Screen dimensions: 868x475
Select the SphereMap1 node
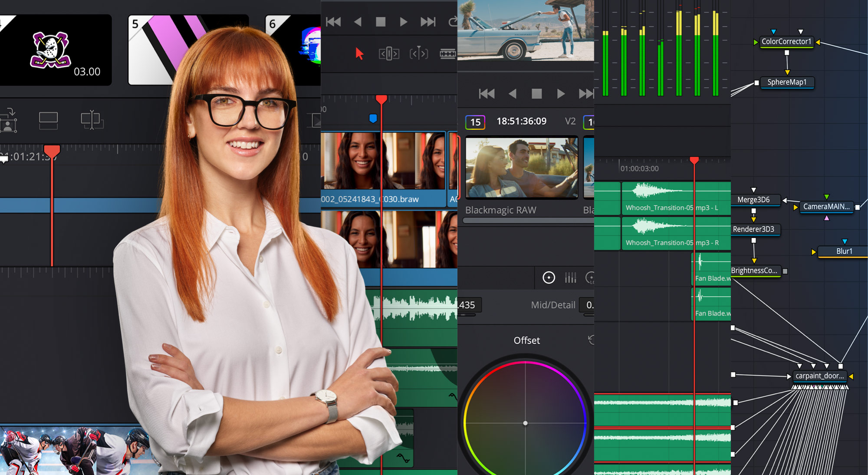tap(787, 81)
